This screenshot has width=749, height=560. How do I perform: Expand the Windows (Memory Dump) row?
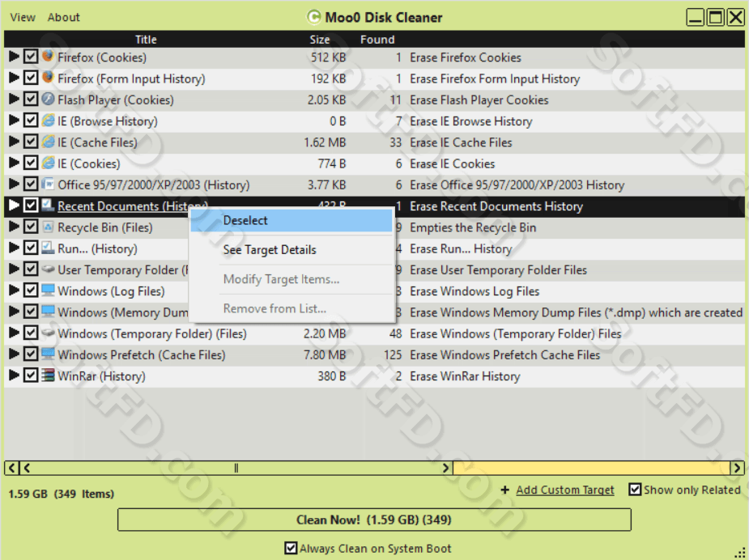click(x=15, y=312)
